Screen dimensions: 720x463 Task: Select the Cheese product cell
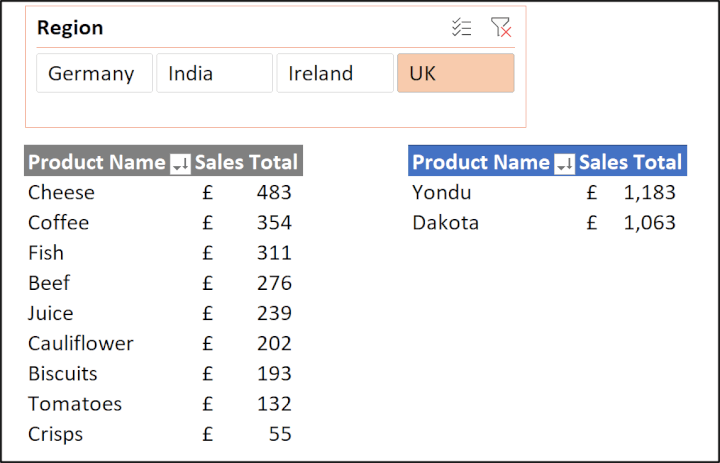(61, 192)
